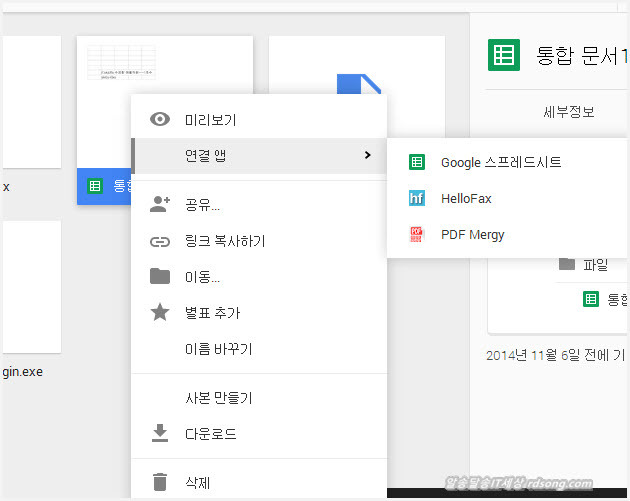This screenshot has height=501, width=630.
Task: Select PDF Mergy from the submenu
Action: [x=472, y=235]
